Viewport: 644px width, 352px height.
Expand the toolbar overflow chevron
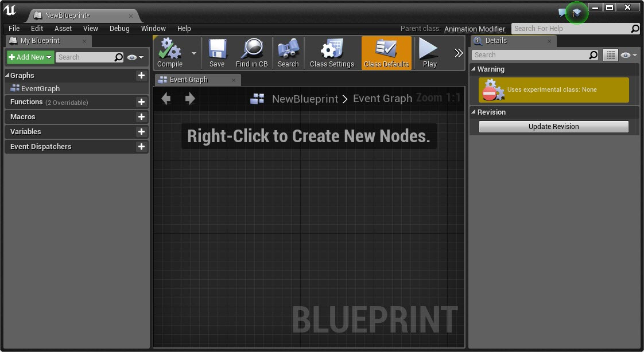pyautogui.click(x=457, y=53)
